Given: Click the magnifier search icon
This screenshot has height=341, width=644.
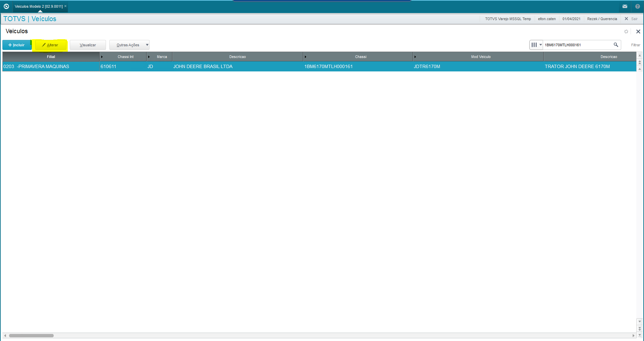Looking at the screenshot, I should tap(616, 45).
